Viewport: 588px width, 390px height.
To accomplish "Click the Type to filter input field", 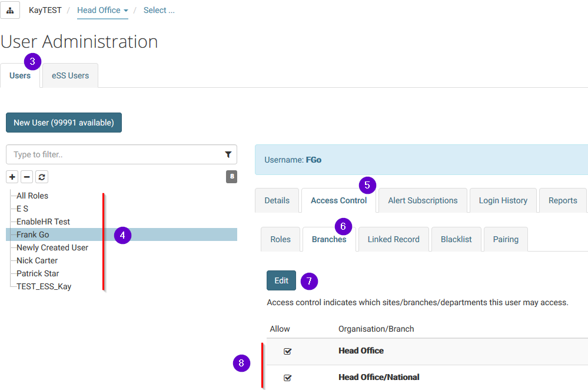I will [x=115, y=154].
